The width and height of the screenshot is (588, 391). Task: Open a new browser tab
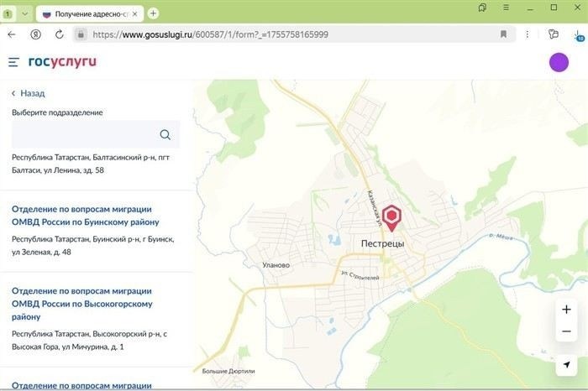(153, 13)
